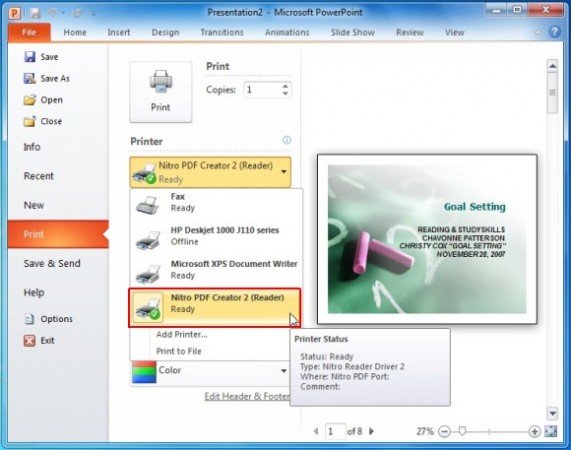Image resolution: width=571 pixels, height=450 pixels.
Task: Go to the next page arrow
Action: 371,431
